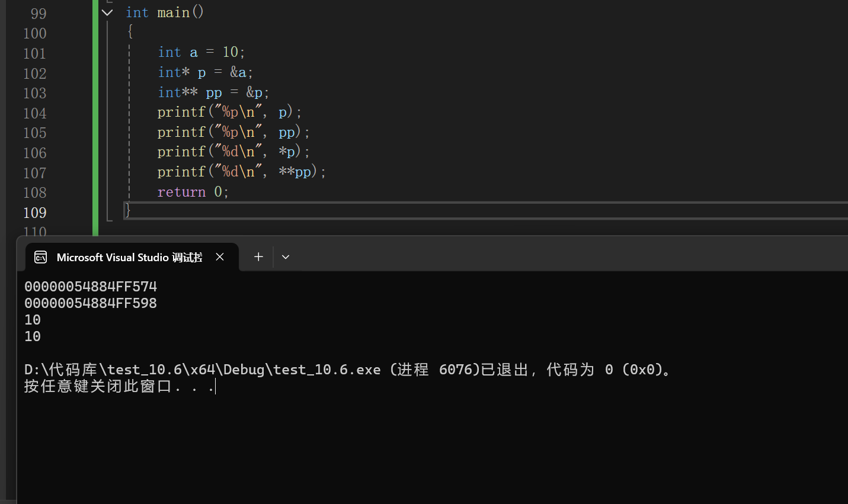
Task: Click the code line 'int** pp = &p;'
Action: pyautogui.click(x=213, y=92)
